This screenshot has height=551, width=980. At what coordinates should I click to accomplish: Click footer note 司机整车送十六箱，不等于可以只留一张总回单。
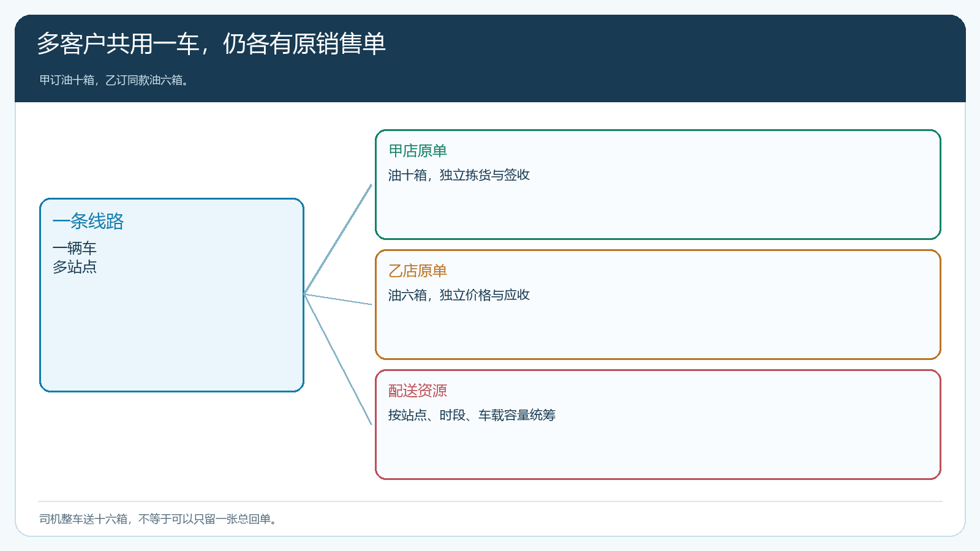tap(159, 519)
